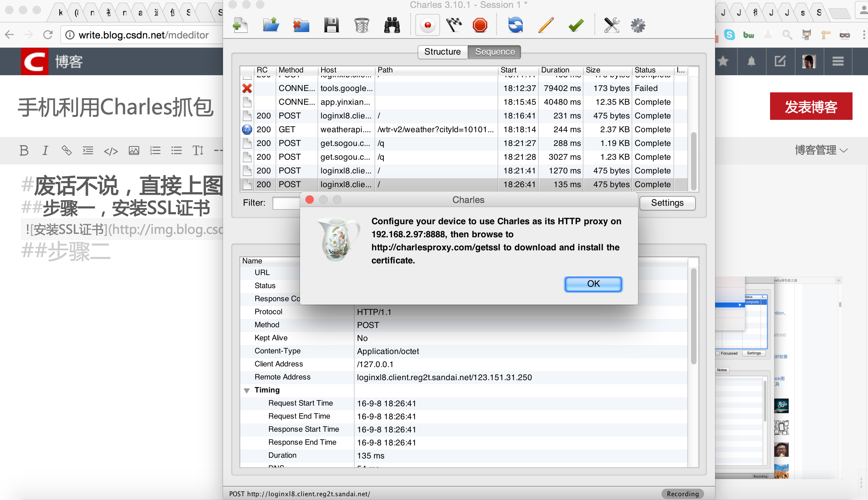Click the scrollbar of the overview details panel
This screenshot has width=868, height=500.
point(693,316)
